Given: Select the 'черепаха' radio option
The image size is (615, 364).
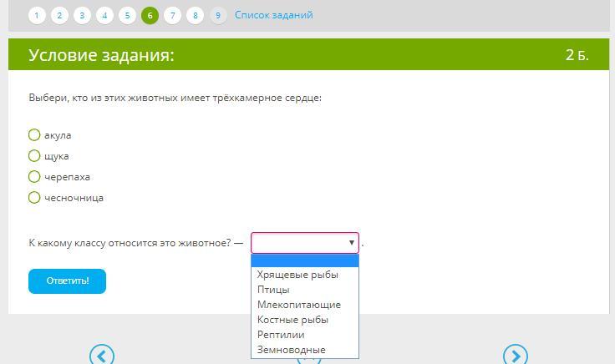Looking at the screenshot, I should (34, 177).
